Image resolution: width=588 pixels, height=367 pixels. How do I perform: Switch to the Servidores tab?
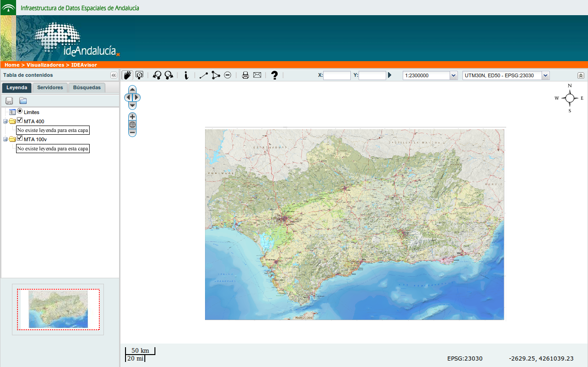coord(50,87)
